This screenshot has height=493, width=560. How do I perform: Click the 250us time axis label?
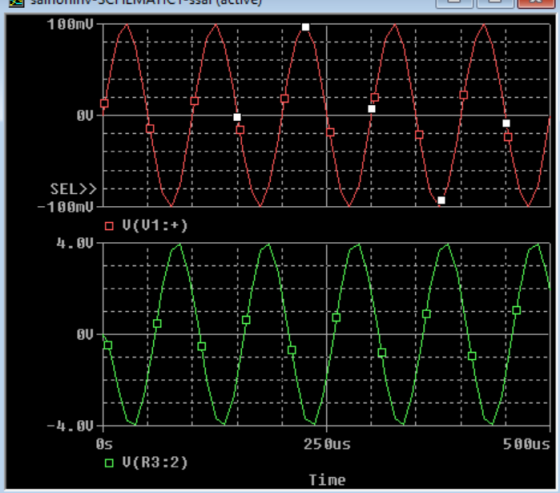(x=327, y=444)
